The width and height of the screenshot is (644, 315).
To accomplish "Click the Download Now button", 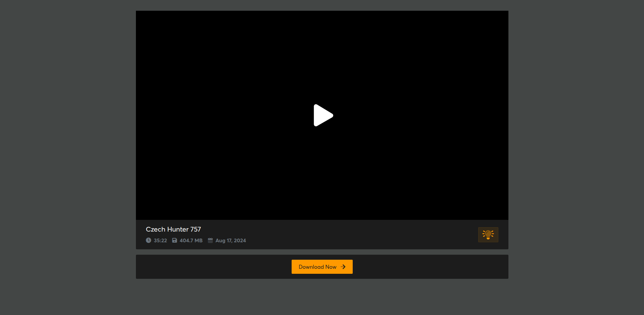I will (322, 267).
